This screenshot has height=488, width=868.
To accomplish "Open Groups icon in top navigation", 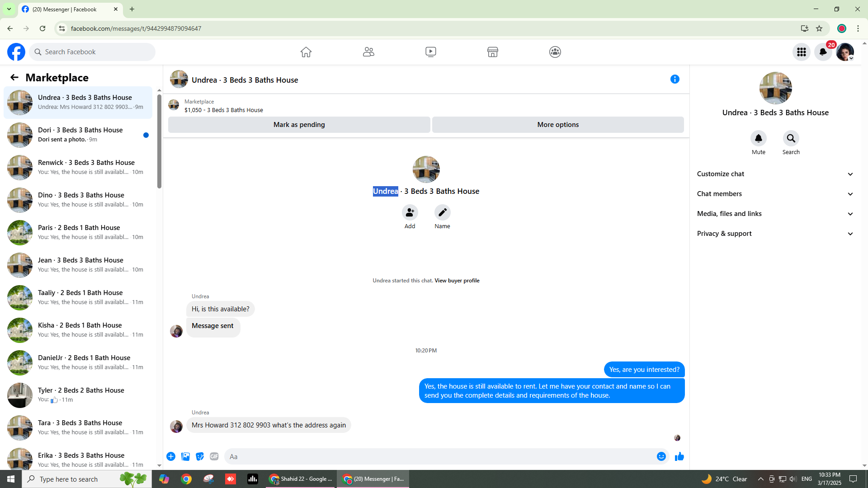I will 555,52.
